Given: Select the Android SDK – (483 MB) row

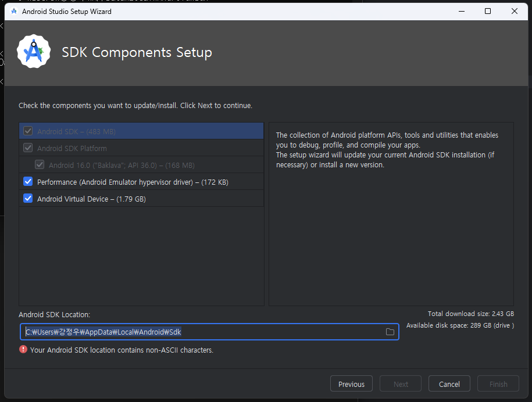Looking at the screenshot, I should click(141, 131).
